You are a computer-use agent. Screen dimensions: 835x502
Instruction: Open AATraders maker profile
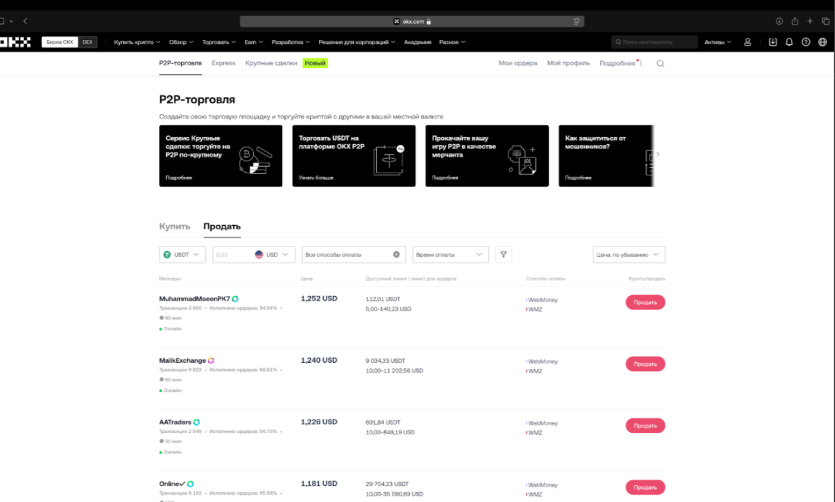click(x=175, y=422)
